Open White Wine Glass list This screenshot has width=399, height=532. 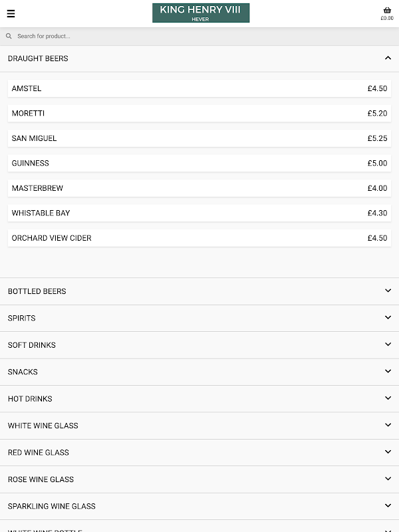tap(199, 426)
